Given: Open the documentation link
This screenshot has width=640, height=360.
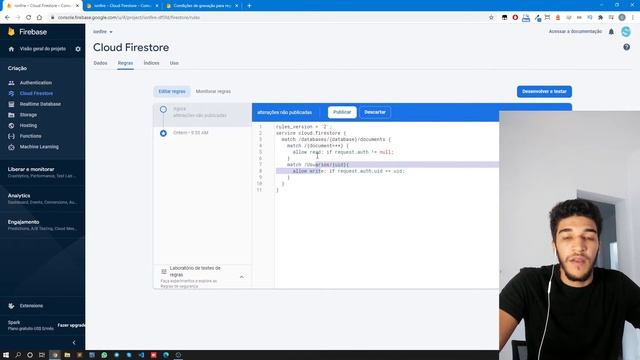Looking at the screenshot, I should click(x=575, y=31).
